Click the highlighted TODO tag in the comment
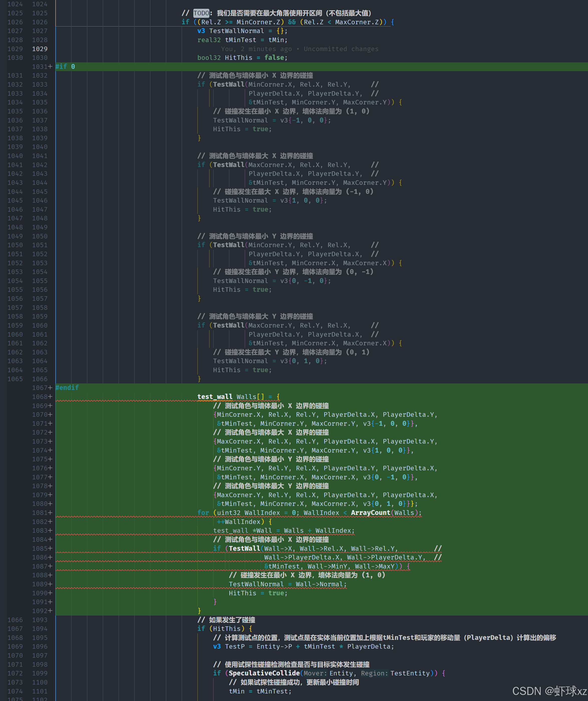588x701 pixels. pyautogui.click(x=201, y=13)
